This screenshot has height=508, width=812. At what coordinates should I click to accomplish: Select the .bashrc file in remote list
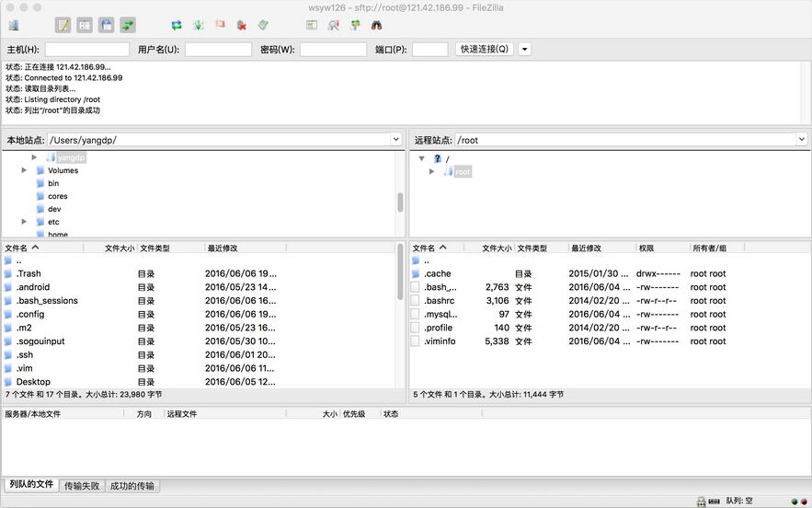440,301
